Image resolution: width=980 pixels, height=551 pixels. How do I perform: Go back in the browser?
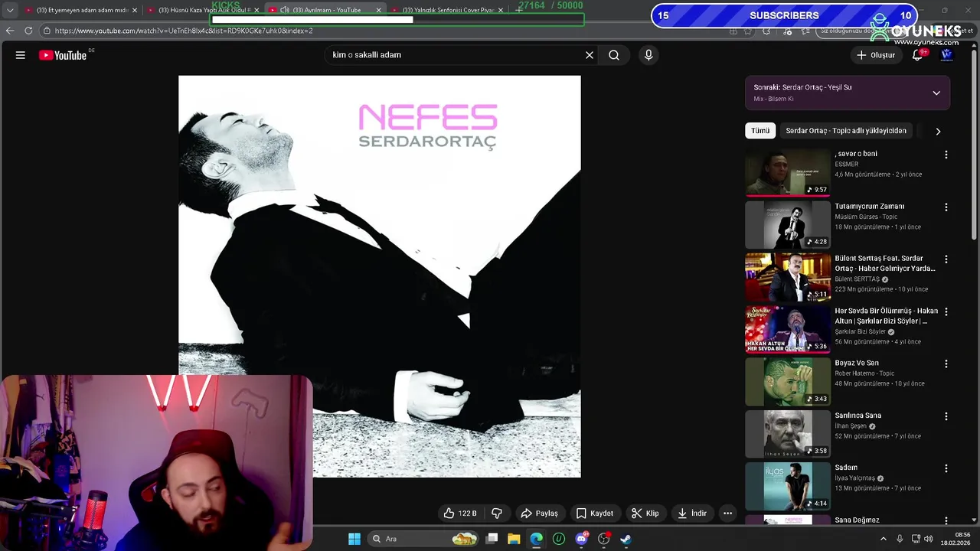point(10,31)
